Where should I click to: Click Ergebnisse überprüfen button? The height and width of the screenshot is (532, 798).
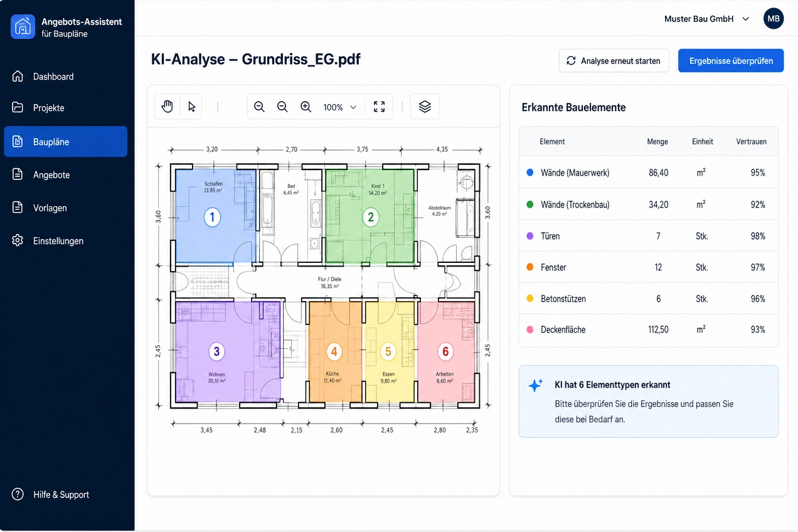731,61
